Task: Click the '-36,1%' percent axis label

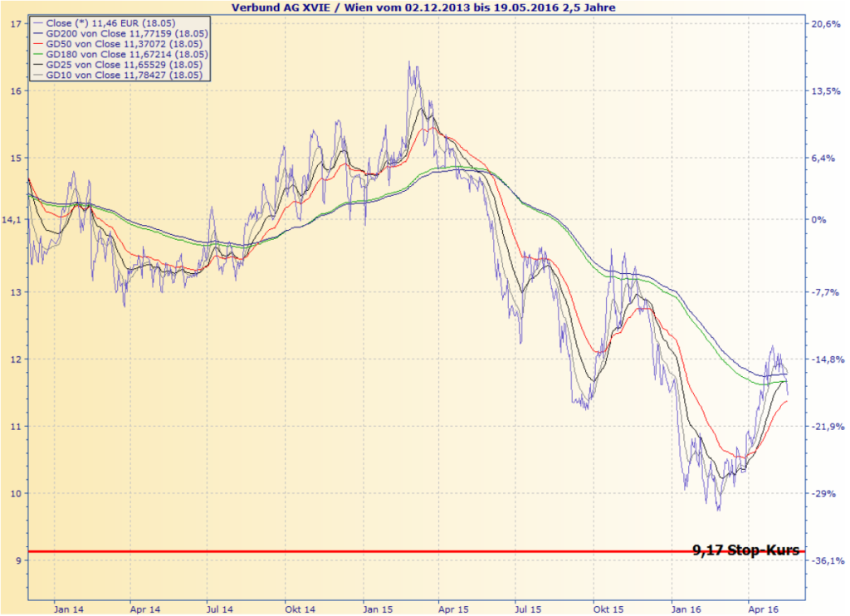Action: 828,560
